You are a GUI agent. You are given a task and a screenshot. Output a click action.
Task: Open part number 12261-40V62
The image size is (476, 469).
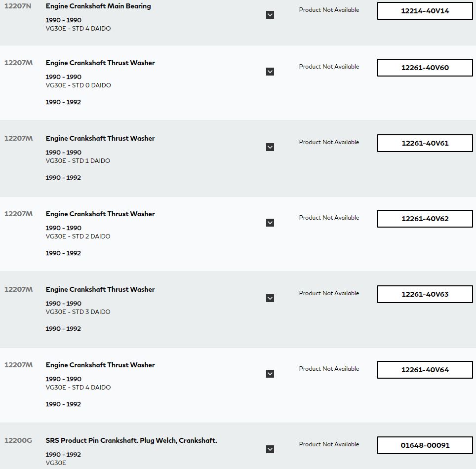click(x=425, y=219)
